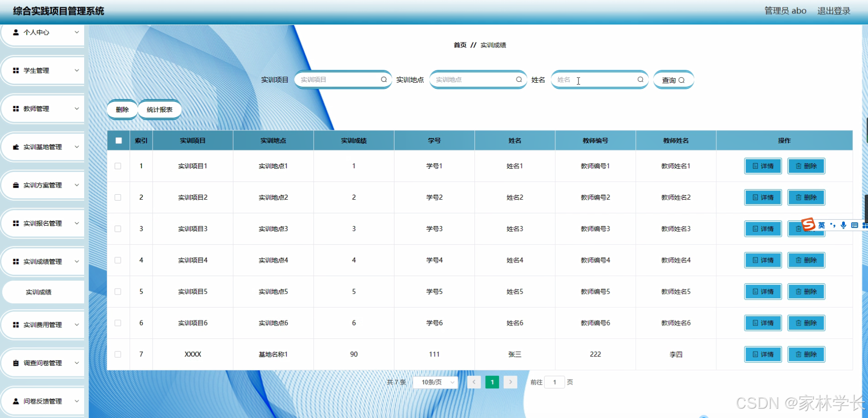Viewport: 868px width, 418px height.
Task: Click the Sogou microphone icon in IME toolbar
Action: [x=843, y=225]
